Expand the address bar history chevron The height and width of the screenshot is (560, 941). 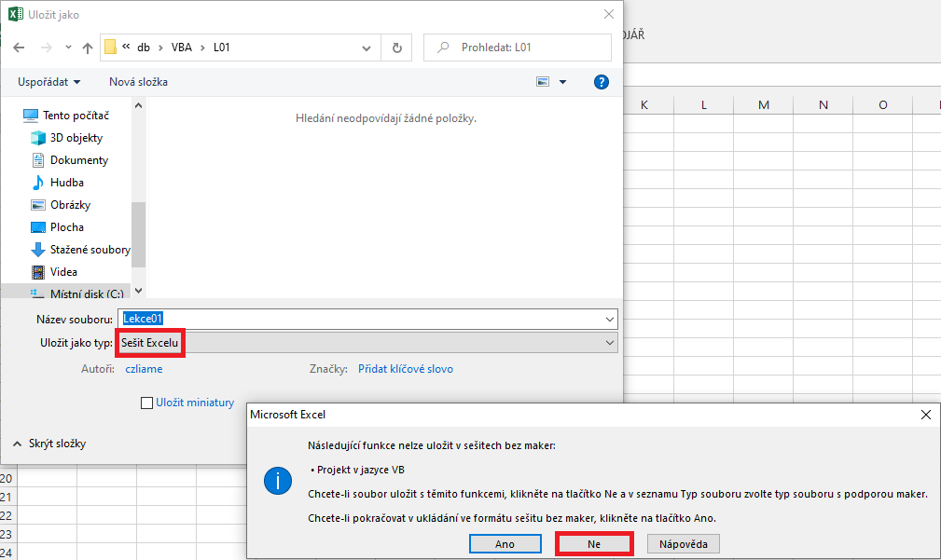click(x=366, y=47)
